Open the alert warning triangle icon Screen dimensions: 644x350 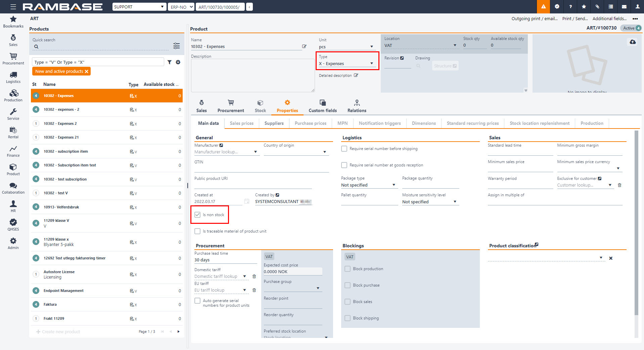tap(543, 7)
